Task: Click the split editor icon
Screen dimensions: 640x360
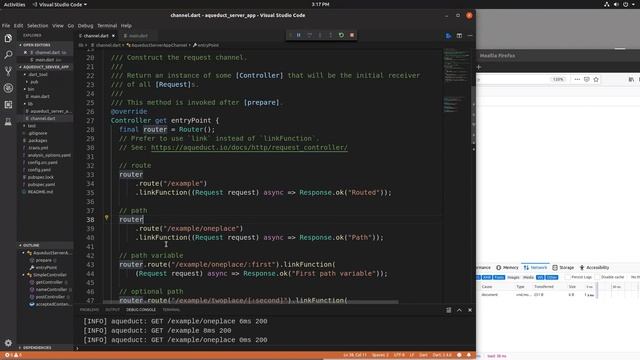Action: tap(459, 36)
